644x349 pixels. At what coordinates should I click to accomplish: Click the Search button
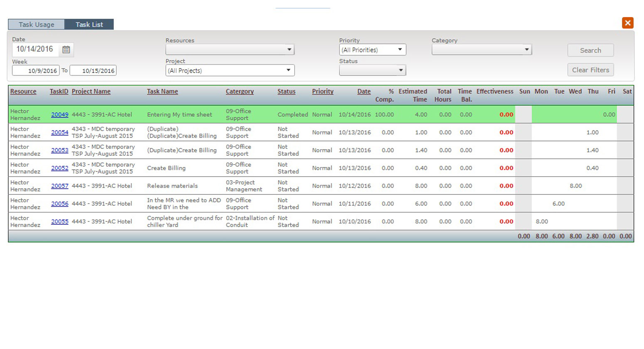click(x=590, y=50)
